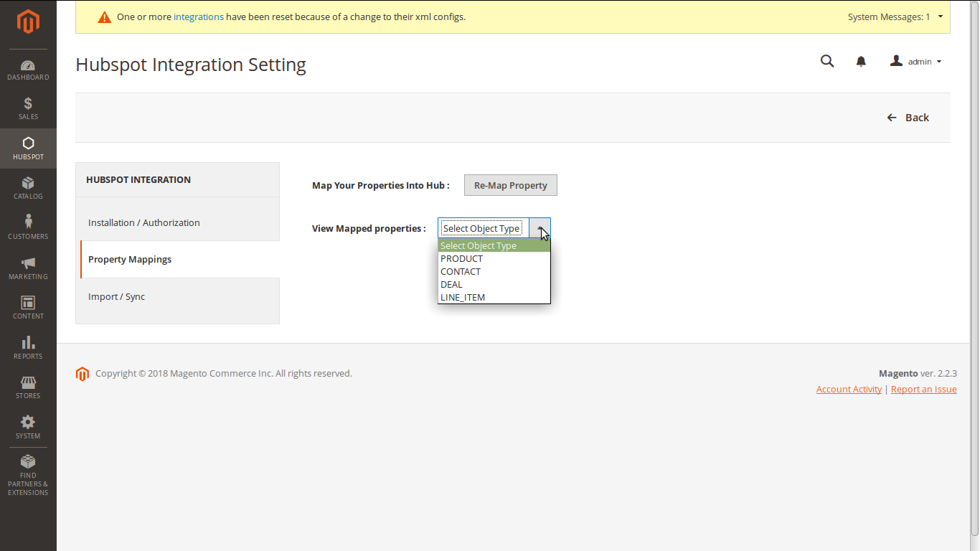This screenshot has width=980, height=551.
Task: Click the Magento logo icon in the sidebar
Action: point(28,22)
